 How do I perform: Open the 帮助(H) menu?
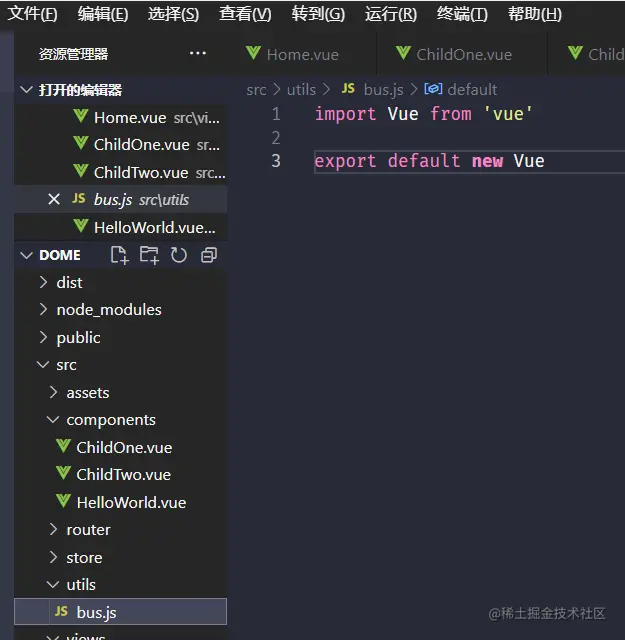(535, 14)
